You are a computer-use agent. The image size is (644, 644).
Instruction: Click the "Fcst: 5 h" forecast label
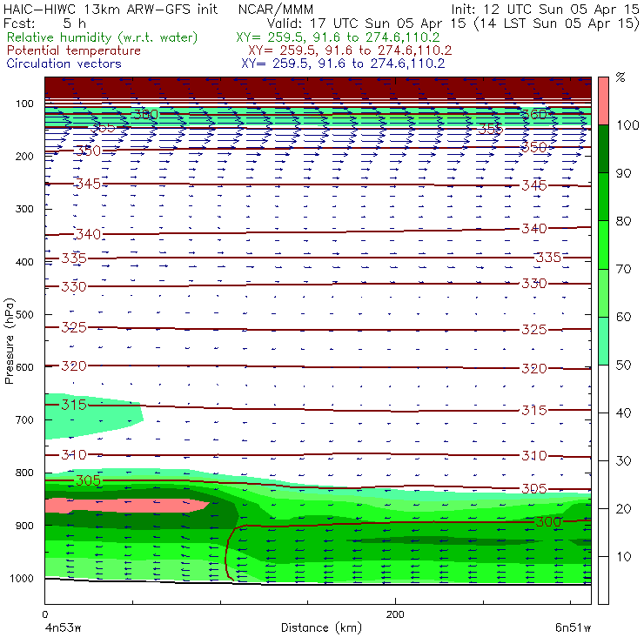pos(44,23)
